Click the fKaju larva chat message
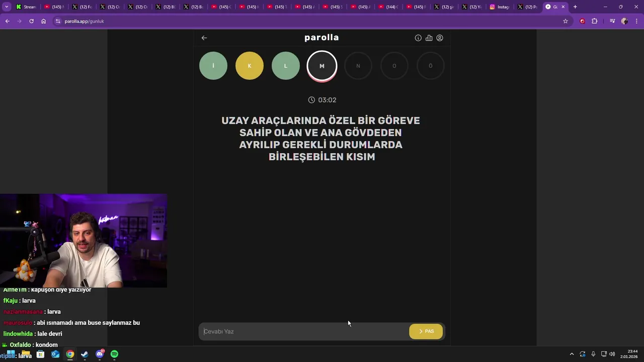Image resolution: width=644 pixels, height=362 pixels. pos(20,301)
